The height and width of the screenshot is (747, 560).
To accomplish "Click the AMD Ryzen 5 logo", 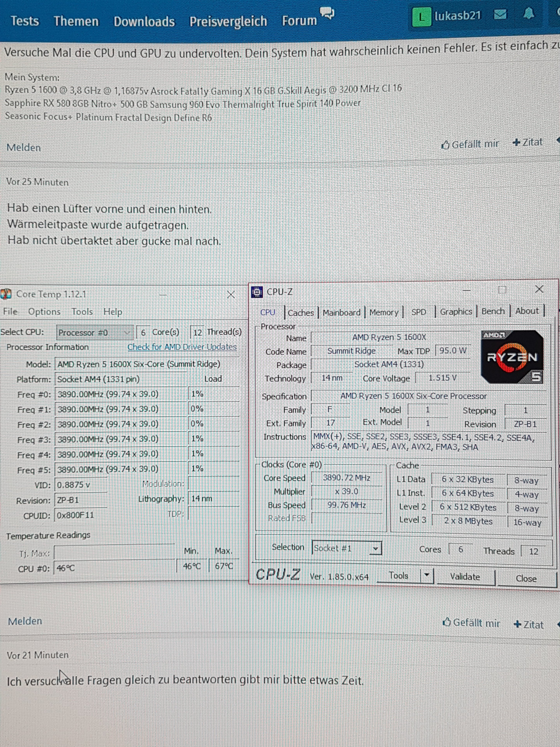I will click(512, 357).
